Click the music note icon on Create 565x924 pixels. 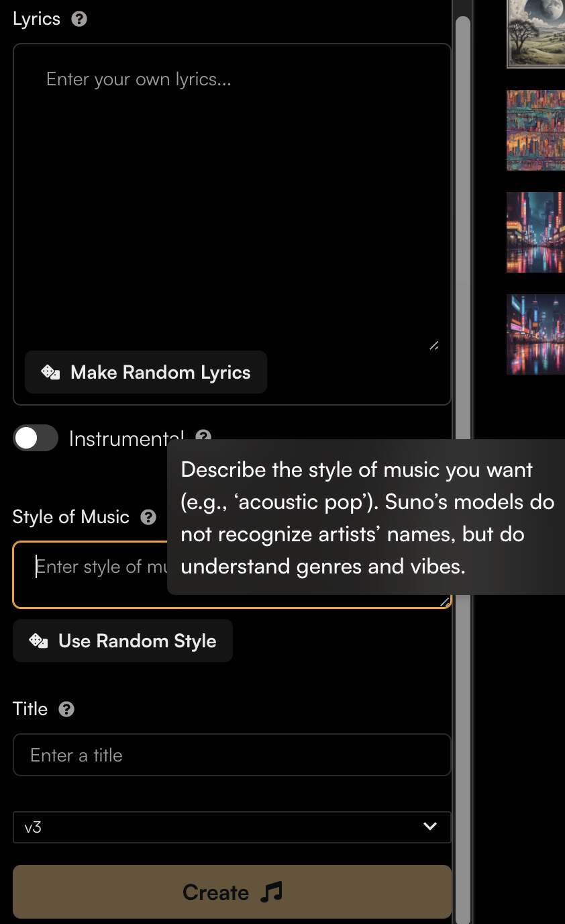(271, 892)
